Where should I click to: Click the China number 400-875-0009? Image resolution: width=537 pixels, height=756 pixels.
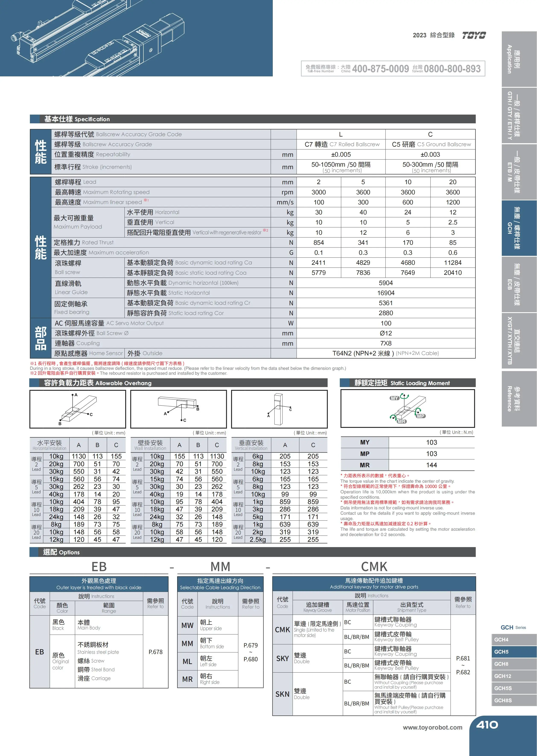click(x=381, y=69)
